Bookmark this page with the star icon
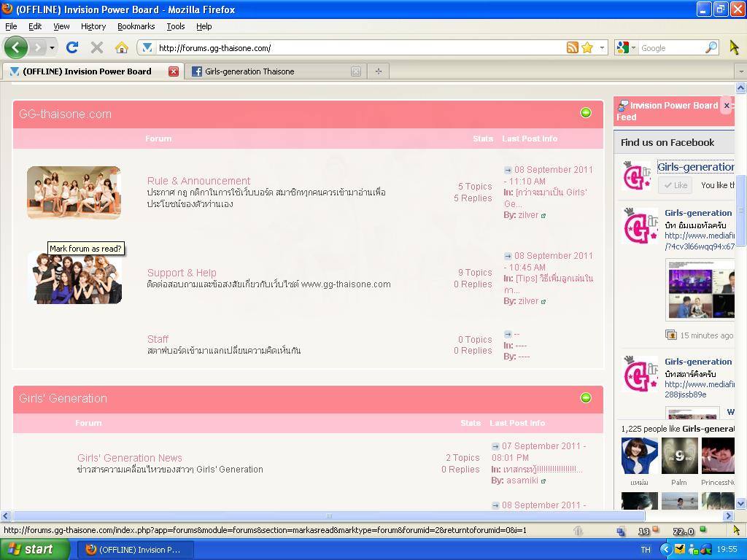747x560 pixels. tap(587, 47)
